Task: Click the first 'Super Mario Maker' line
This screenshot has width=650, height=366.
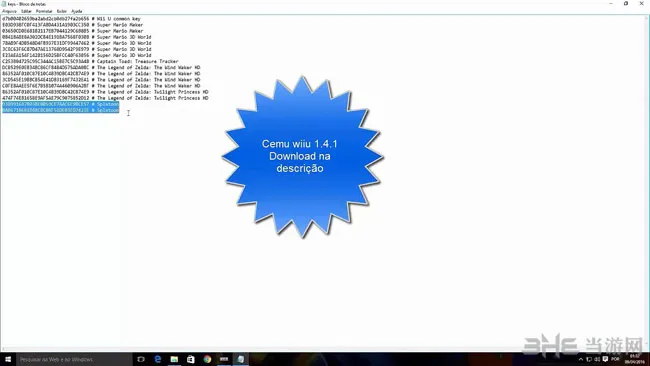Action: (73, 25)
